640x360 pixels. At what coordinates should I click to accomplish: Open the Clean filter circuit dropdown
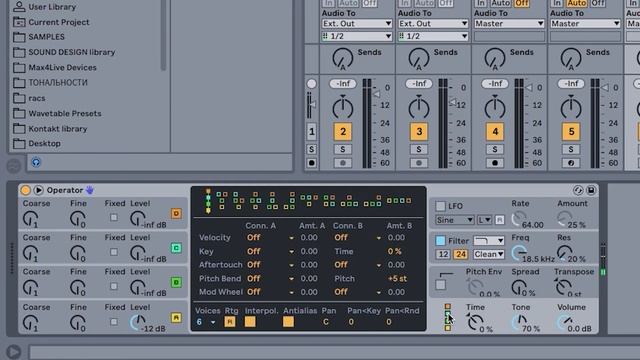coord(489,254)
